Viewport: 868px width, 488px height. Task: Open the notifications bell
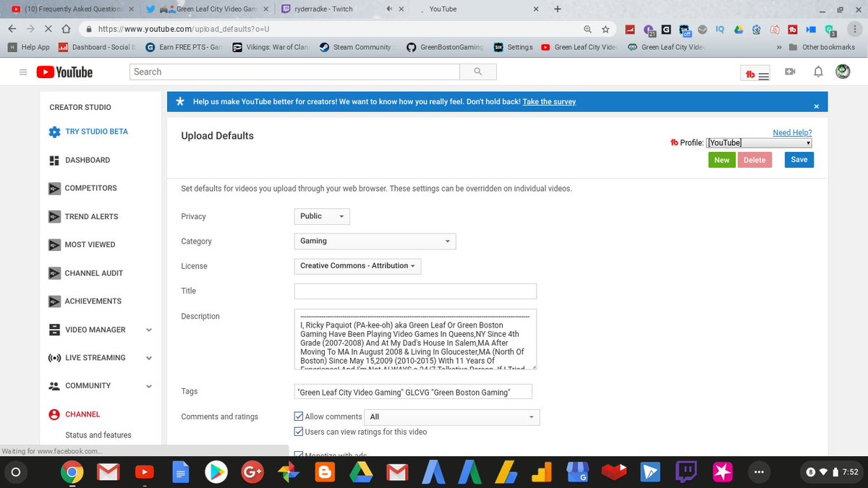818,72
